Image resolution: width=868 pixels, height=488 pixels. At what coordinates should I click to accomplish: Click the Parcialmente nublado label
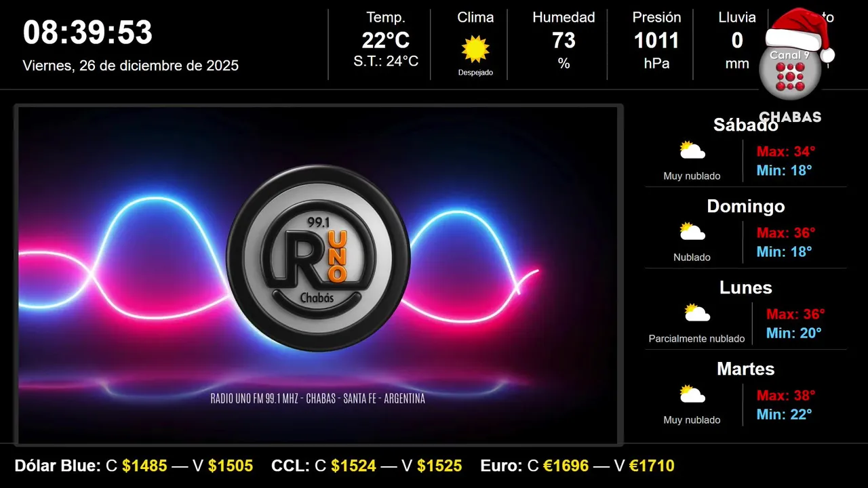(696, 339)
